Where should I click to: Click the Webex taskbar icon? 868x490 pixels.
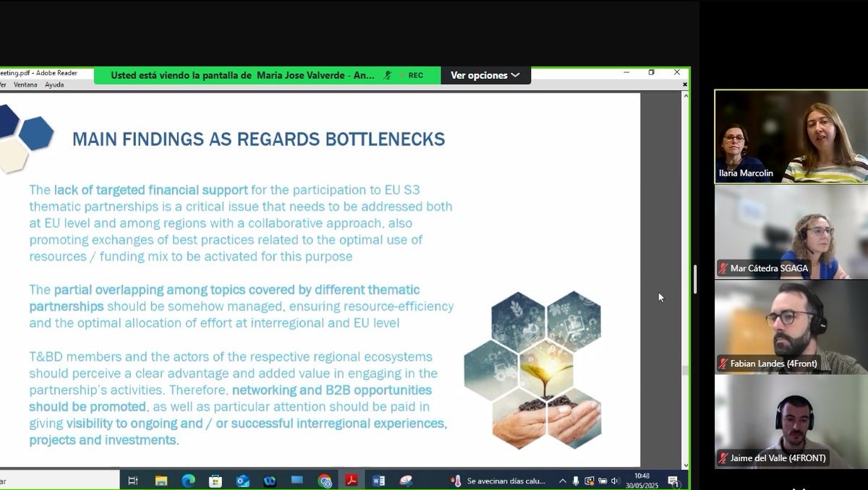pyautogui.click(x=270, y=481)
